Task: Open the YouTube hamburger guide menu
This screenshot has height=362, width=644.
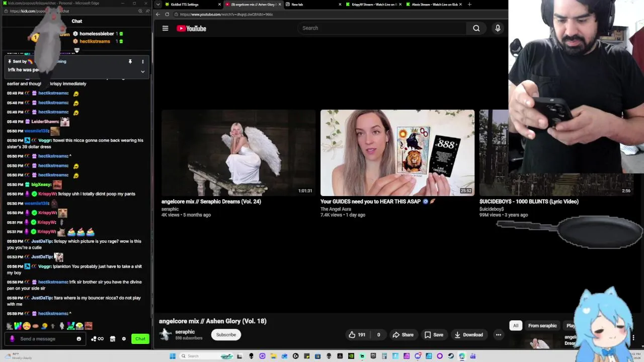Action: tap(165, 28)
